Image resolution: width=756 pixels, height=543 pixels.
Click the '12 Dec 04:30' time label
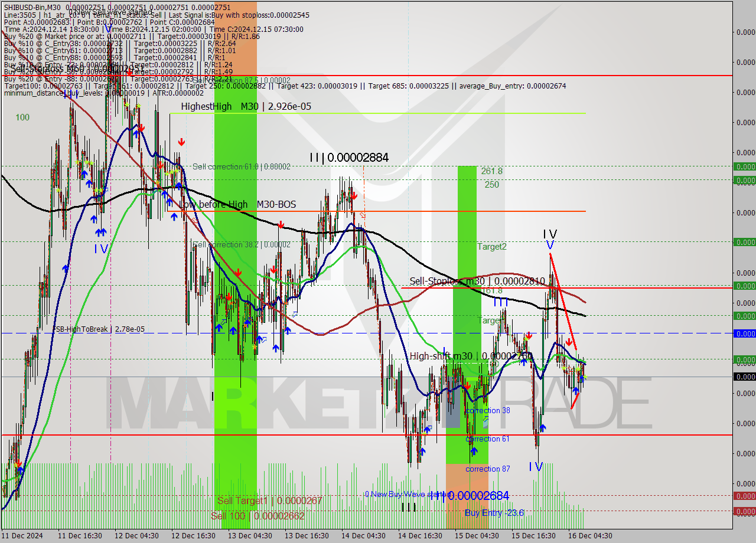coord(136,536)
